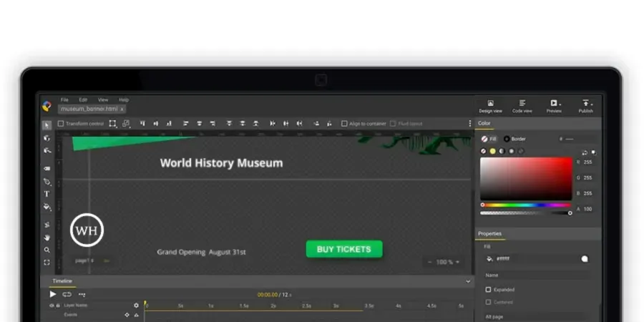This screenshot has height=322, width=644.
Task: Open the File menu
Action: coord(64,99)
